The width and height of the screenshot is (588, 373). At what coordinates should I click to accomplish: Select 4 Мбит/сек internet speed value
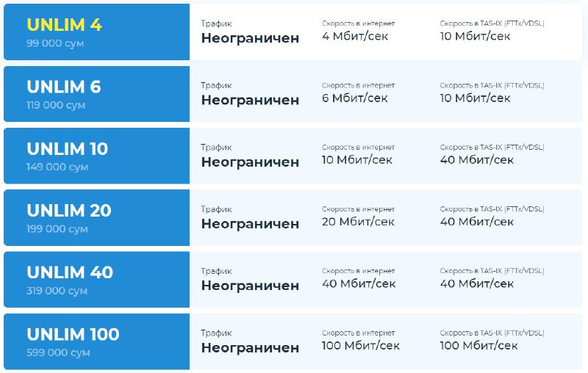(355, 36)
